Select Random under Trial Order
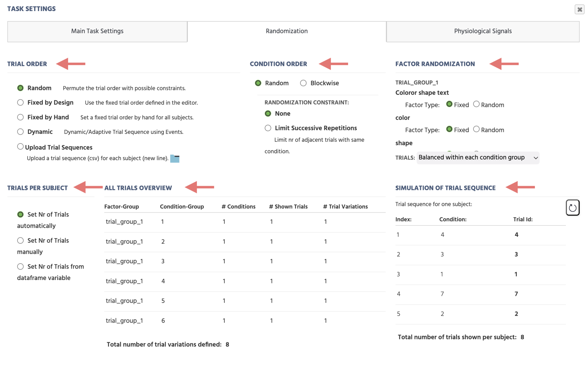588x365 pixels. [x=20, y=88]
